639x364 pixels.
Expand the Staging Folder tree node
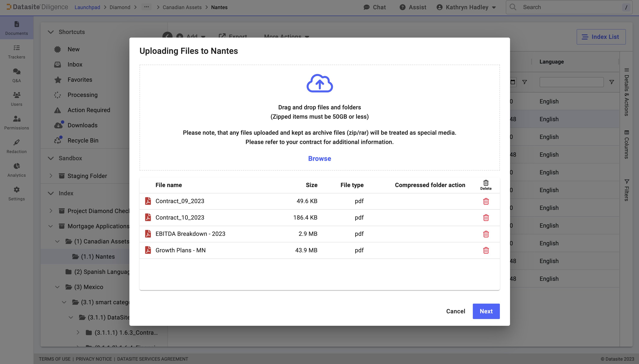click(x=51, y=176)
